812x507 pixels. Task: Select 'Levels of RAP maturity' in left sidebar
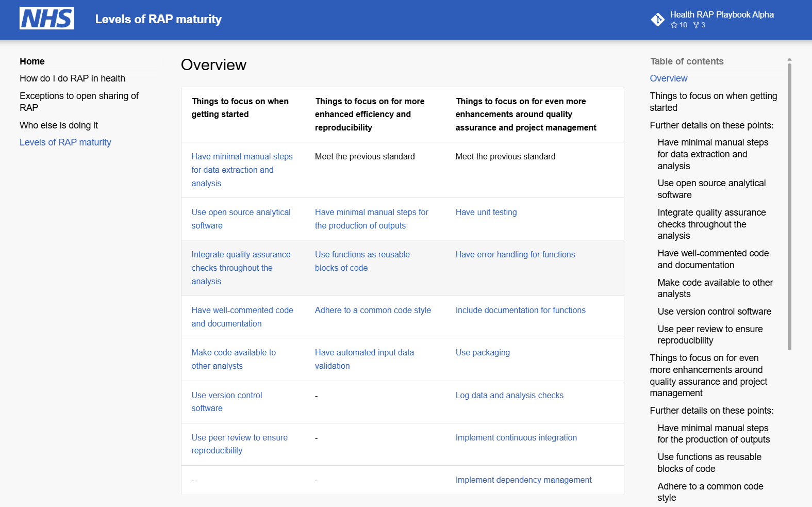pos(65,142)
